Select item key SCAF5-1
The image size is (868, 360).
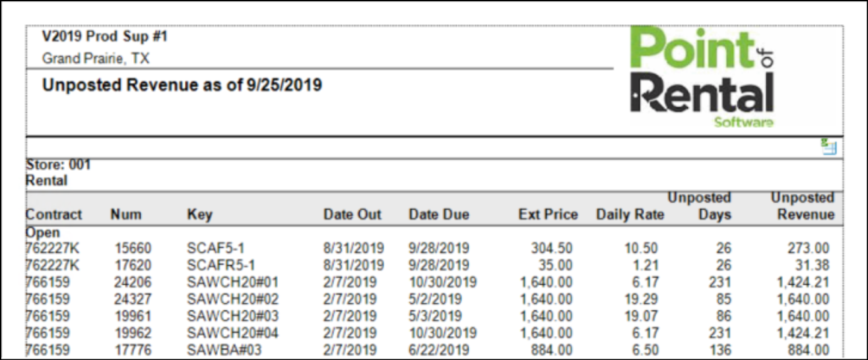218,249
